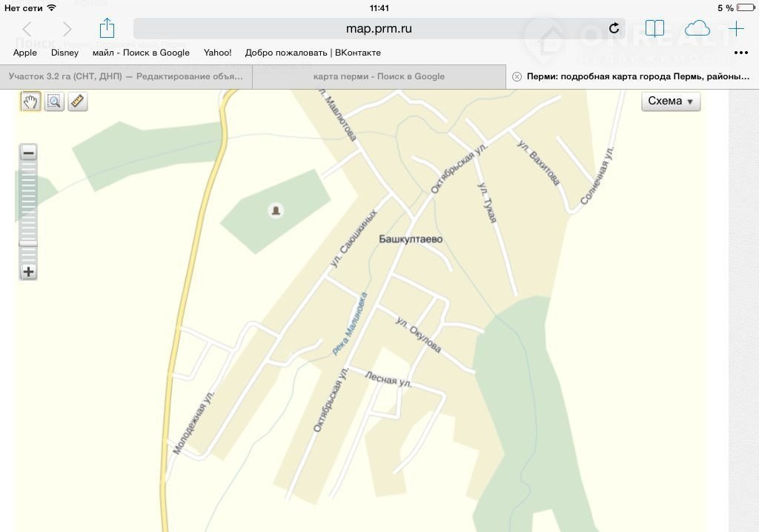
Task: Switch to the 'Участок 3.2 га' tab
Action: (126, 76)
